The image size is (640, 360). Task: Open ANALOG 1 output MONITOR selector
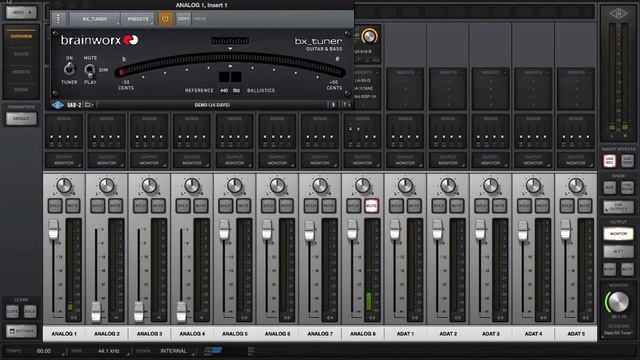tap(64, 160)
